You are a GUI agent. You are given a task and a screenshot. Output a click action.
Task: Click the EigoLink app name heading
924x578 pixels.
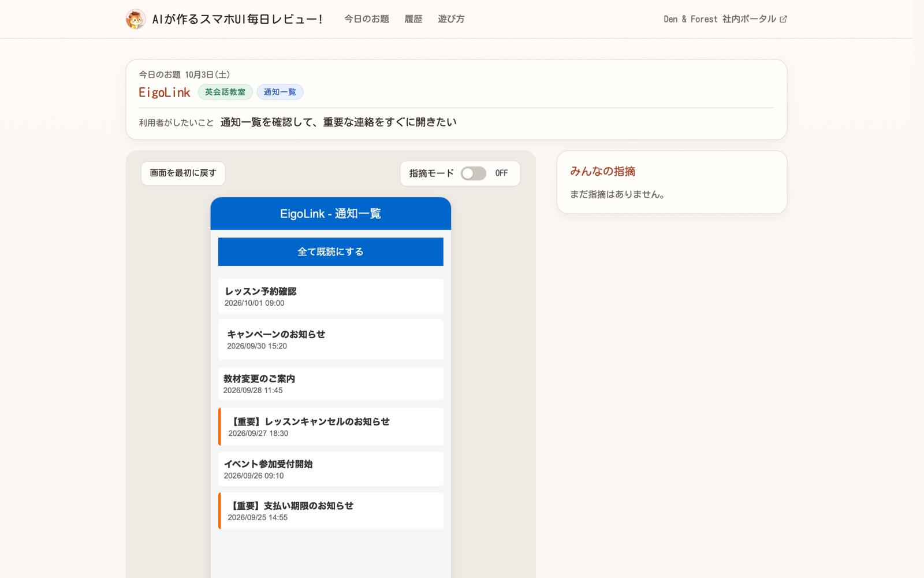pyautogui.click(x=165, y=92)
